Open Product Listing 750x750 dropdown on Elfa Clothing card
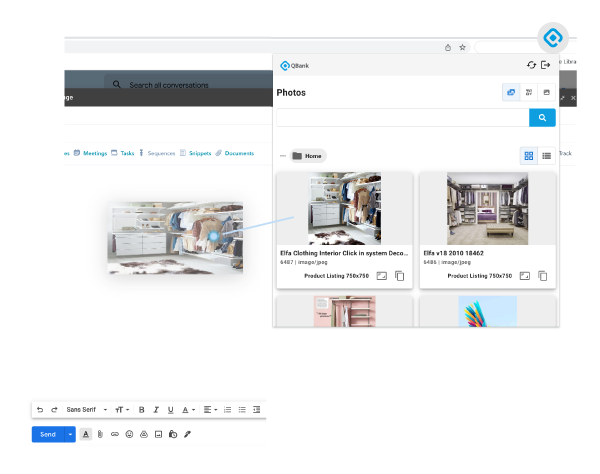Screen dimensions: 600x474 tap(336, 276)
